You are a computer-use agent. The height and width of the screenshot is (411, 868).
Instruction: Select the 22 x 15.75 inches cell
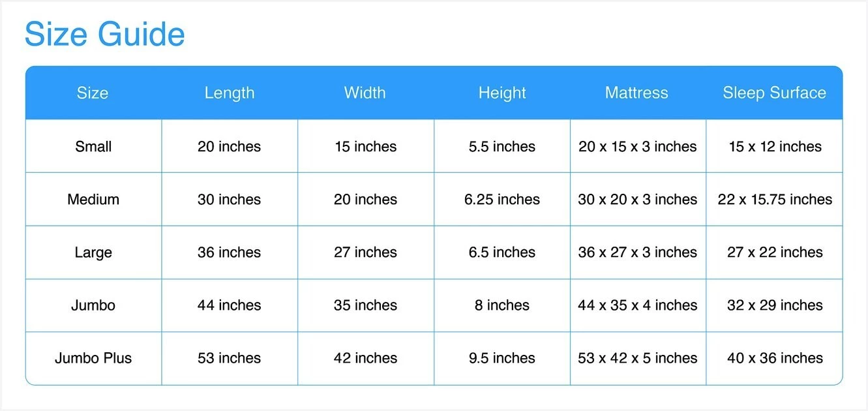tap(775, 199)
